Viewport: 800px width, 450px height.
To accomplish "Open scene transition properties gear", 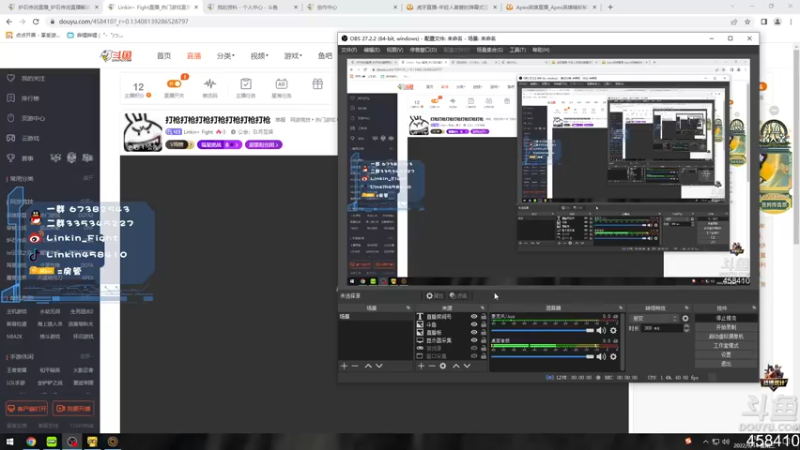I will click(x=685, y=318).
